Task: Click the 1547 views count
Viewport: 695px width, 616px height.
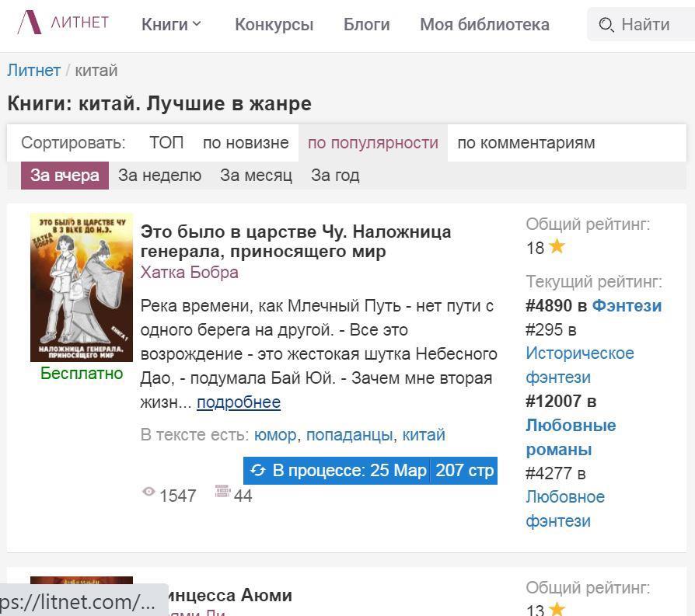Action: (177, 496)
